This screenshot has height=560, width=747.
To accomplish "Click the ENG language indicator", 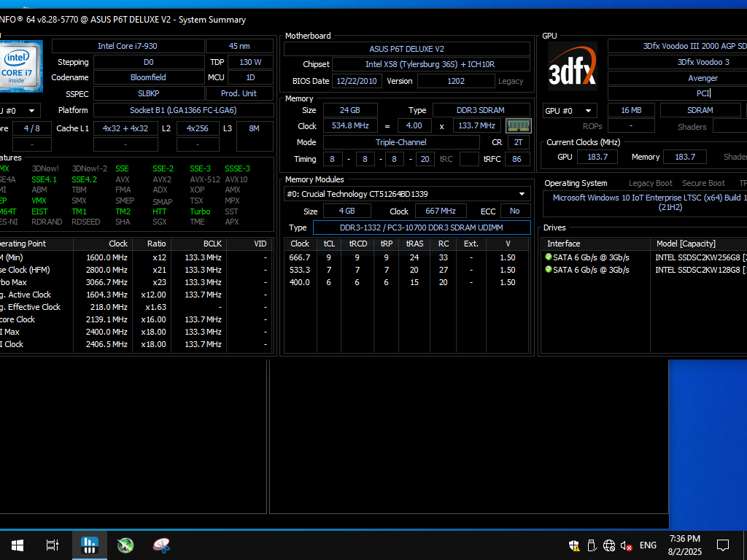I will (x=648, y=545).
